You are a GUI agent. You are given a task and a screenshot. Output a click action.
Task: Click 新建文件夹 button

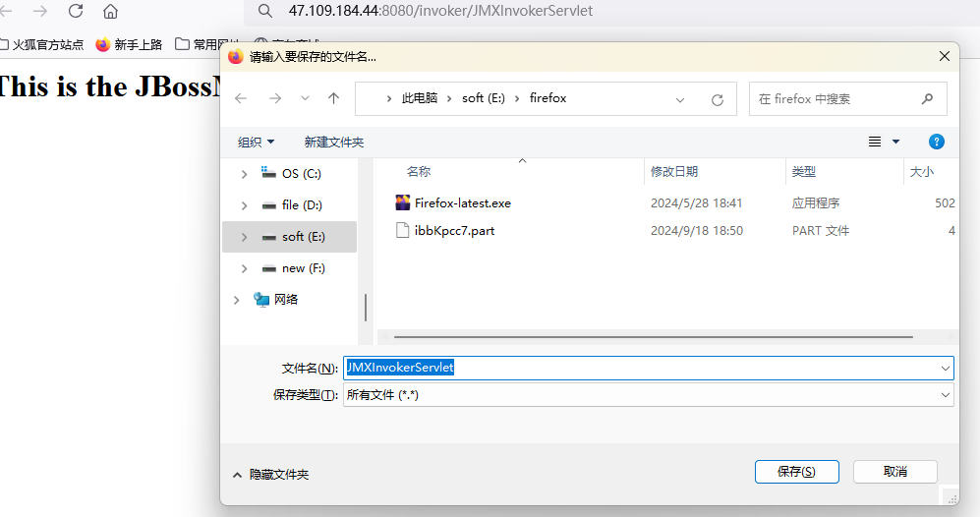tap(334, 142)
